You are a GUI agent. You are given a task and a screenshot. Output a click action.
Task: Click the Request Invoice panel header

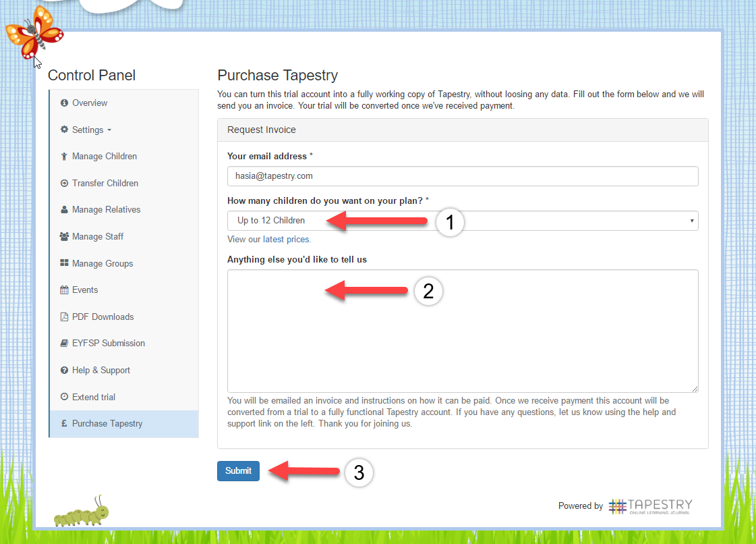pos(463,130)
